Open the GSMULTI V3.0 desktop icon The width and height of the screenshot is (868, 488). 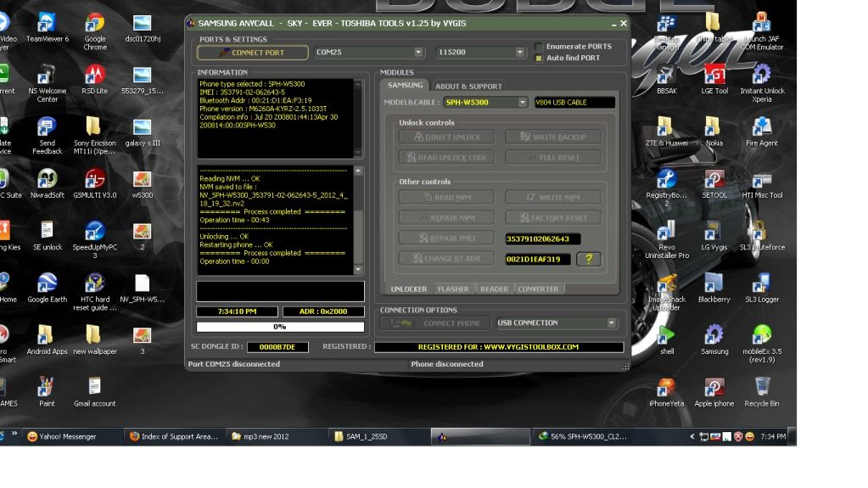coord(95,185)
